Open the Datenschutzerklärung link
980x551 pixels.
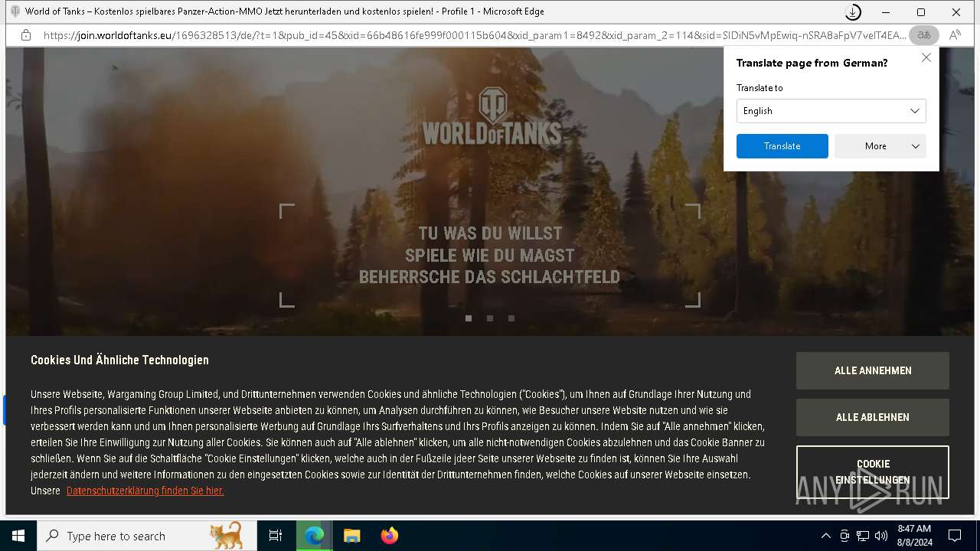tap(145, 491)
